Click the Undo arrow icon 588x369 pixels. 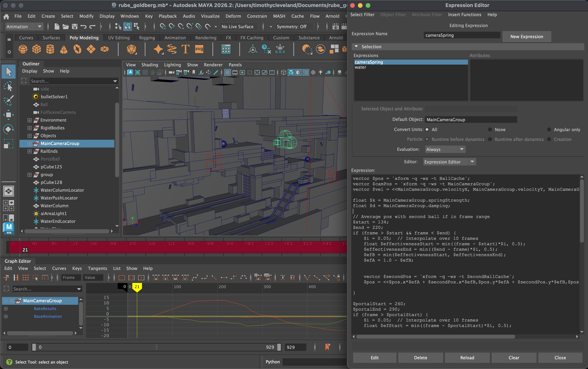tap(83, 27)
